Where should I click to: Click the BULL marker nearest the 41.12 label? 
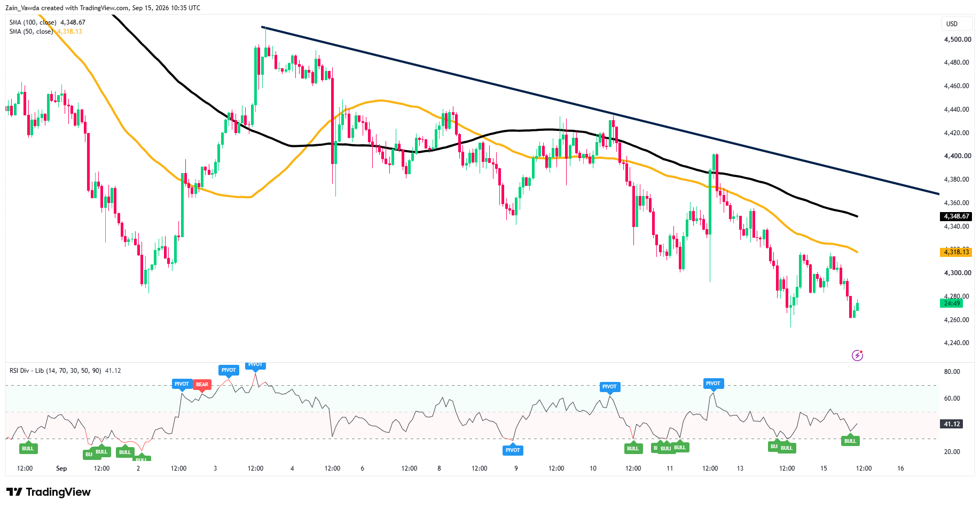850,441
